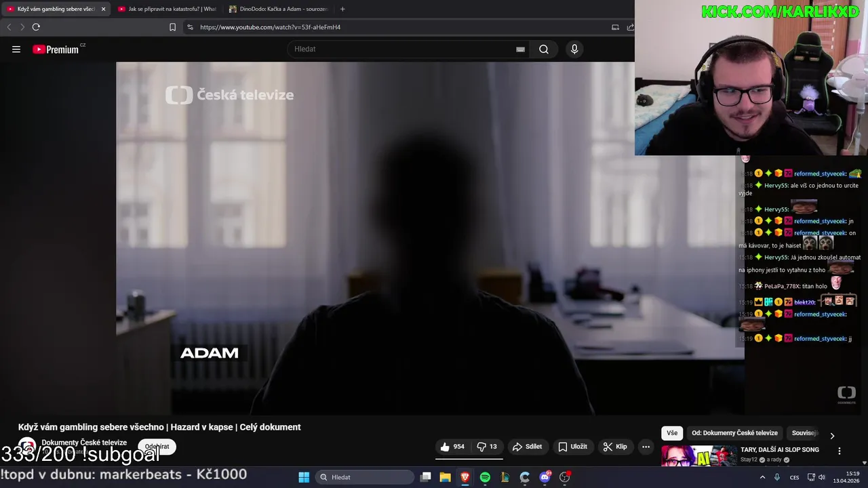Open Dokumenty České televize channel name
Image resolution: width=868 pixels, height=488 pixels.
(84, 443)
